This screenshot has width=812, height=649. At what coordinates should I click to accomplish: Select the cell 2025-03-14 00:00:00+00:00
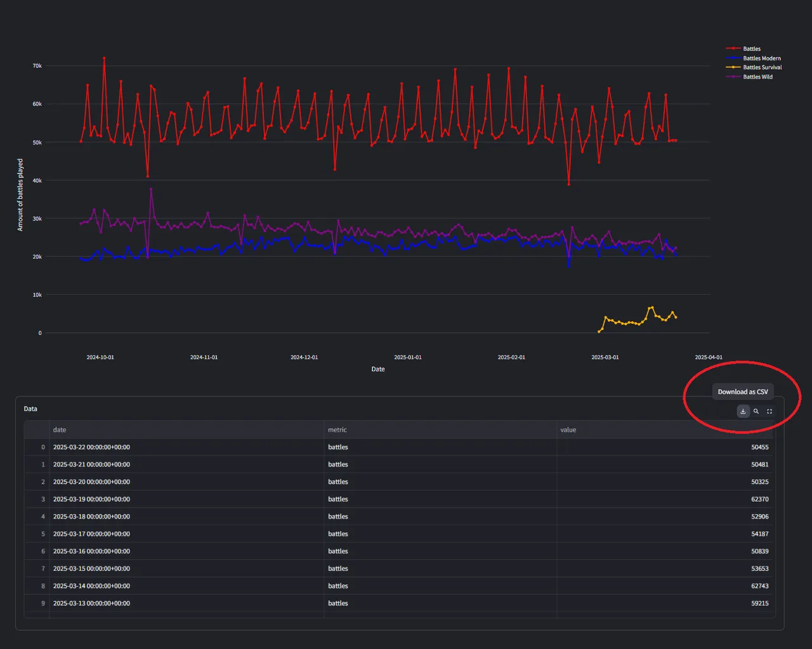click(187, 586)
